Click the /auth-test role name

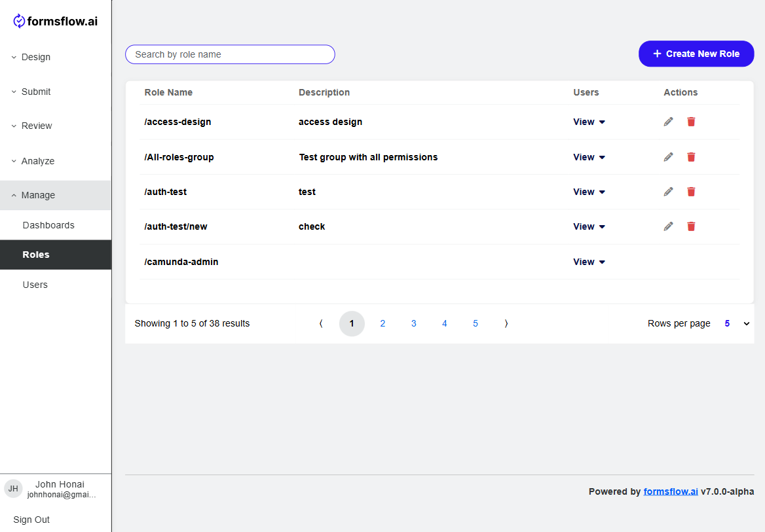(x=166, y=192)
